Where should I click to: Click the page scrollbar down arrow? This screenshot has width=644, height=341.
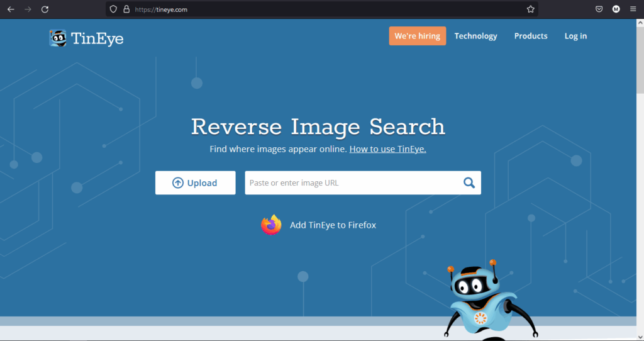[x=640, y=337]
